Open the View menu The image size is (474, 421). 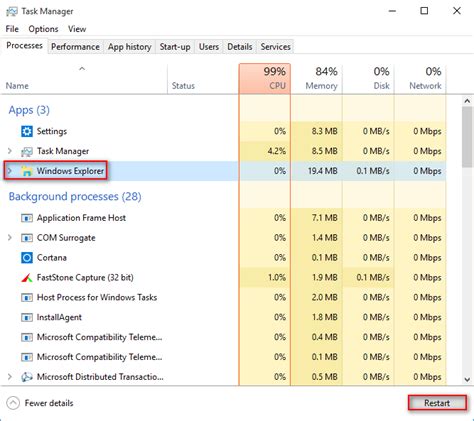(77, 29)
